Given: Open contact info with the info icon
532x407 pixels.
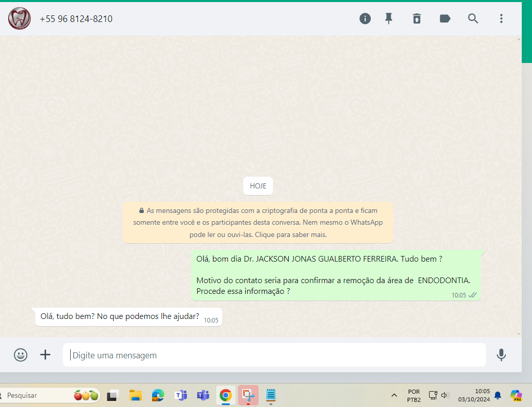Looking at the screenshot, I should coord(365,18).
